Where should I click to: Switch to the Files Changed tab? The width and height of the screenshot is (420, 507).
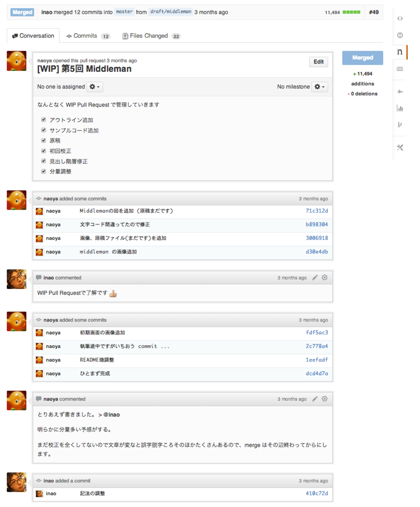click(151, 36)
